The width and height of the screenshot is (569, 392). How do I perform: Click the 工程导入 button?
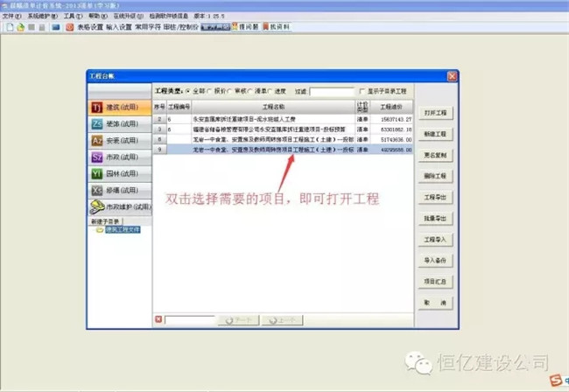435,240
